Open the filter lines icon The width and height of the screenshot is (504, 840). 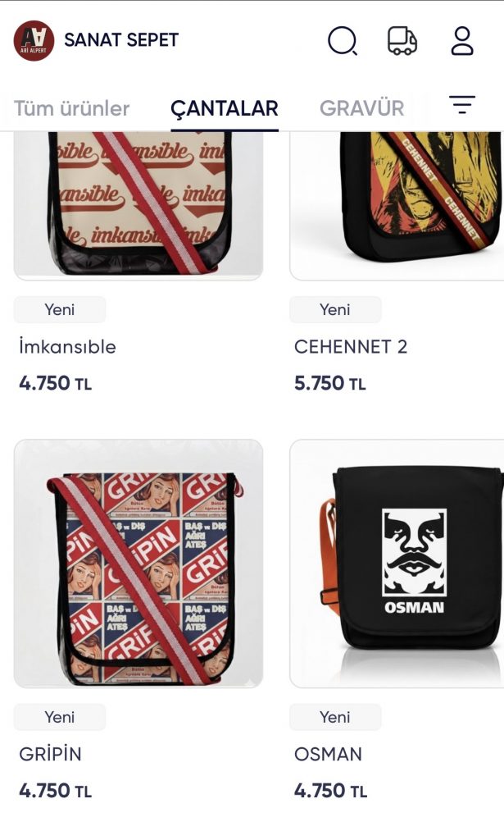point(461,104)
